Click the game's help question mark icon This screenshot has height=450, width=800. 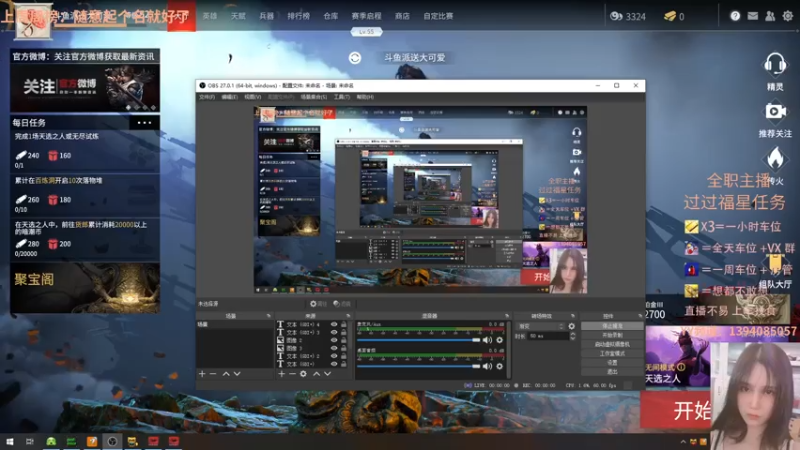pos(735,16)
